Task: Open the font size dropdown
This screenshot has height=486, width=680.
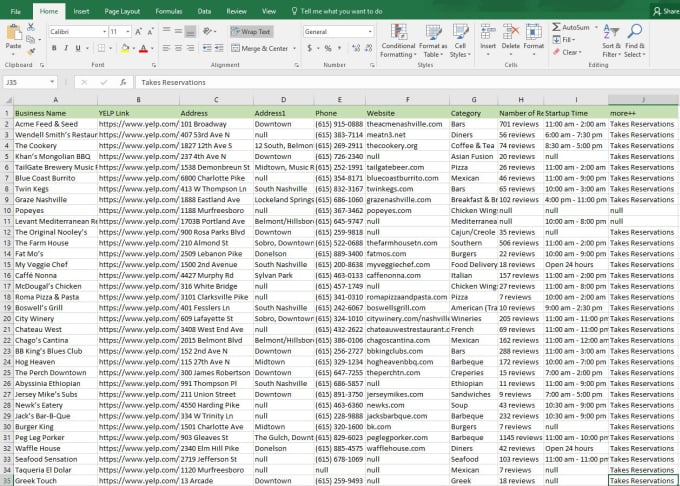Action: tap(128, 32)
